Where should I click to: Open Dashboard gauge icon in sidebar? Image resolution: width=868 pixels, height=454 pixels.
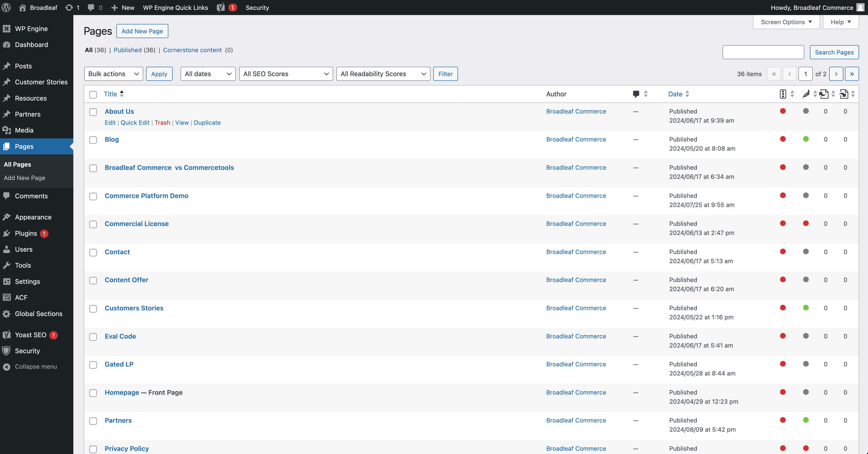pos(6,44)
